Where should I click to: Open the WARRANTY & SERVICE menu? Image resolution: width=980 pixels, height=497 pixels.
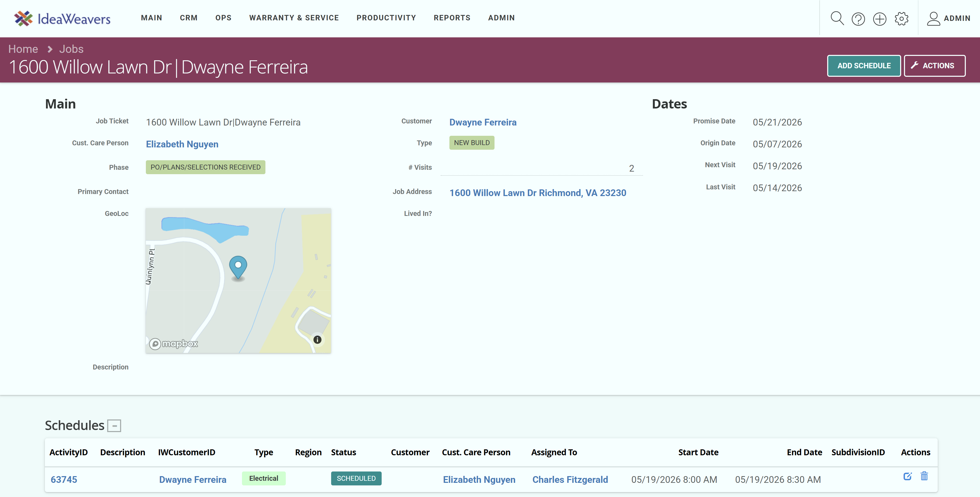click(294, 18)
